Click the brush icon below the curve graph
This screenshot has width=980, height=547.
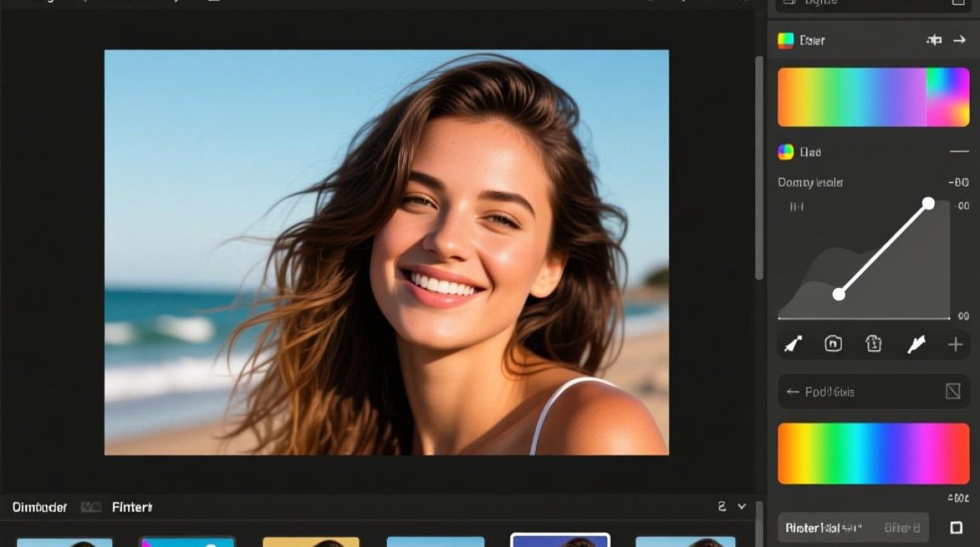pyautogui.click(x=793, y=345)
